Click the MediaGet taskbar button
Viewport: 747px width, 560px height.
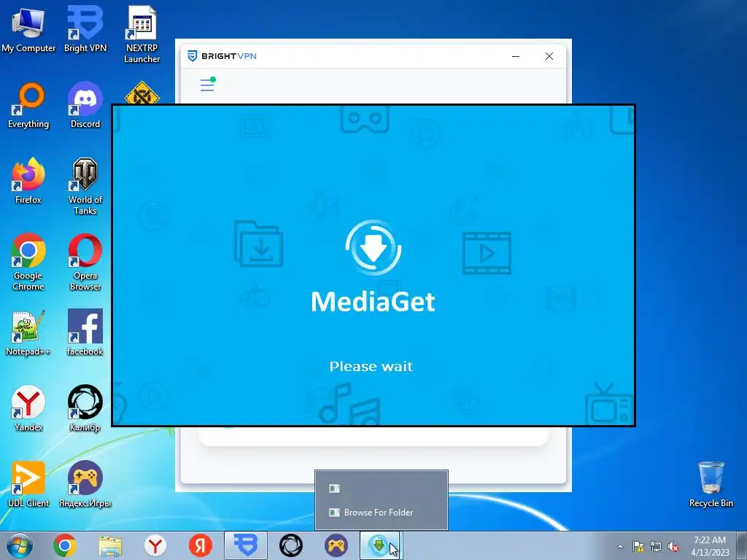click(x=379, y=545)
